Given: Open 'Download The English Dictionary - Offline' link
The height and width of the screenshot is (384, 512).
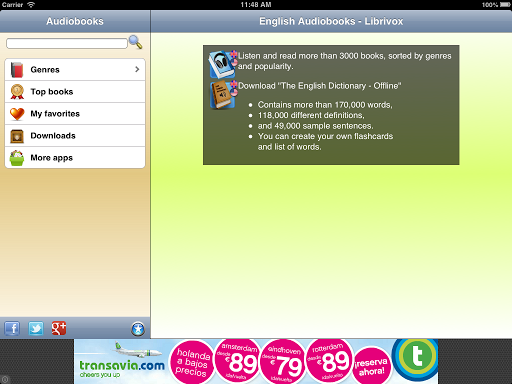Looking at the screenshot, I should pyautogui.click(x=319, y=86).
